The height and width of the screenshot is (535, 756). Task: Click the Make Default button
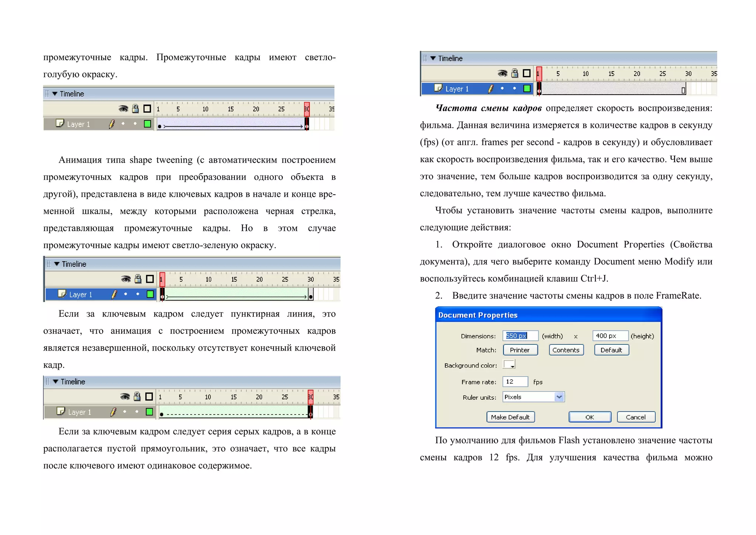coord(510,417)
